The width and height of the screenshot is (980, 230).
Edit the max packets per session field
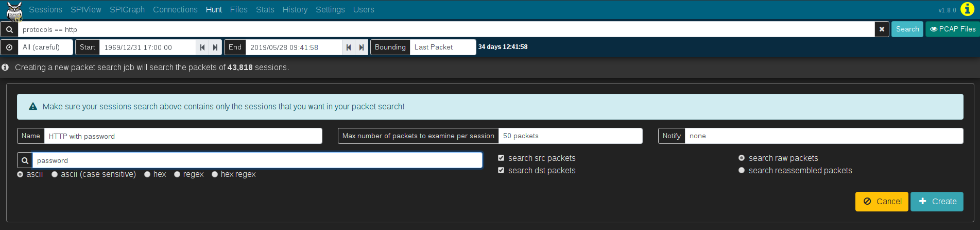571,136
